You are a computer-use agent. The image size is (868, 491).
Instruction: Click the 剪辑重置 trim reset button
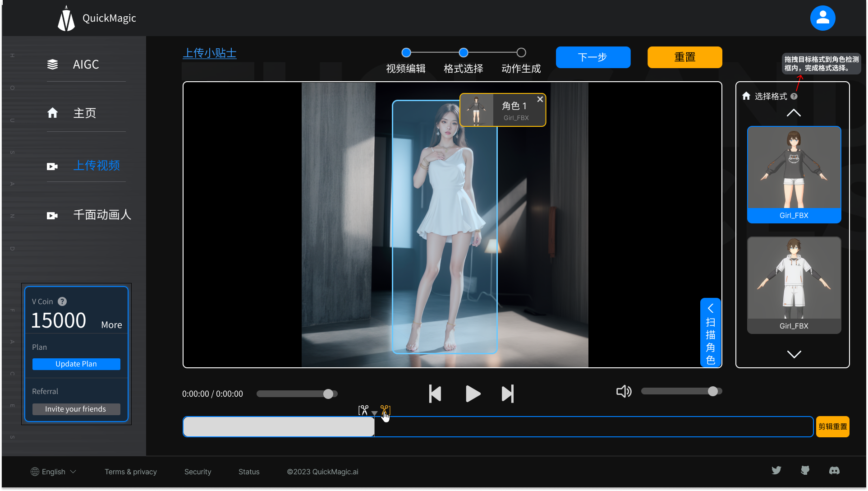point(832,427)
